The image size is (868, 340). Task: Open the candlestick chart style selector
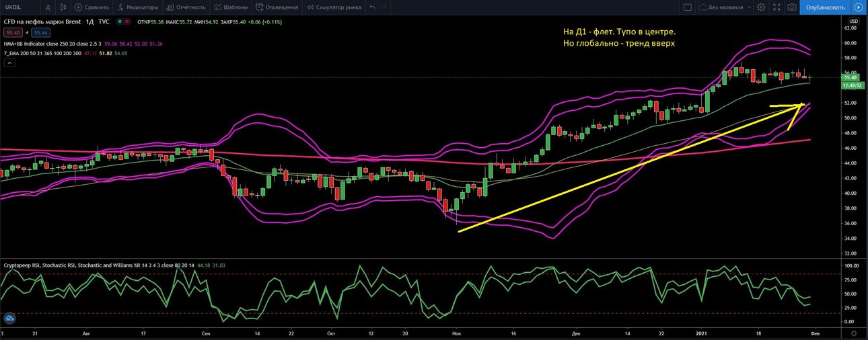[63, 7]
